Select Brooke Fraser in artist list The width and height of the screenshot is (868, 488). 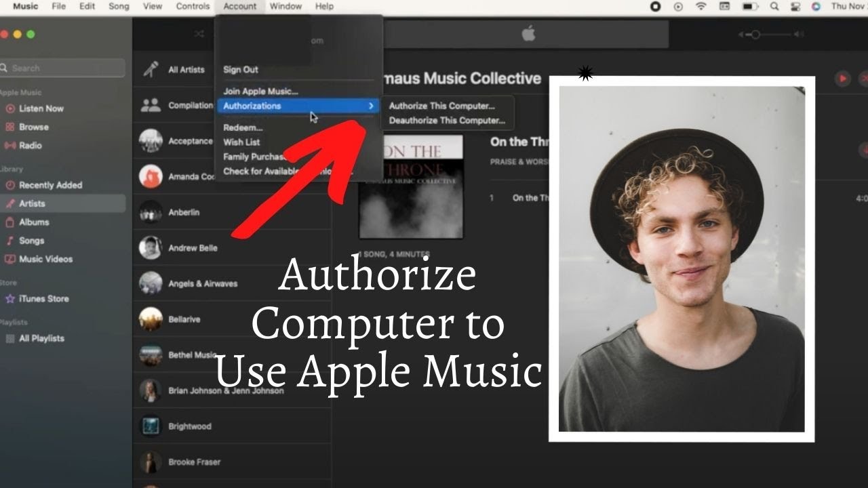(232, 462)
